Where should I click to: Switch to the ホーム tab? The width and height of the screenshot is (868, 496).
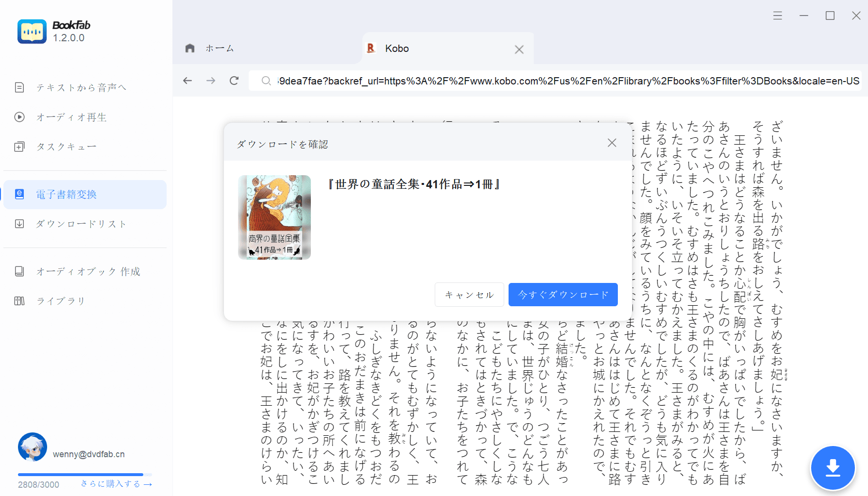point(220,48)
